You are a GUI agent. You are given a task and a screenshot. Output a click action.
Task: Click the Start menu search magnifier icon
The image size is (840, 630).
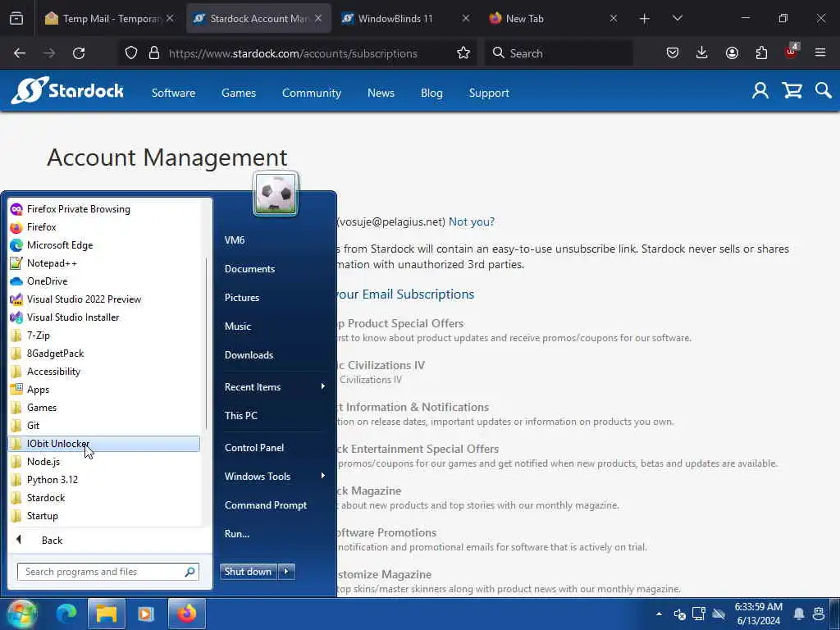[189, 572]
